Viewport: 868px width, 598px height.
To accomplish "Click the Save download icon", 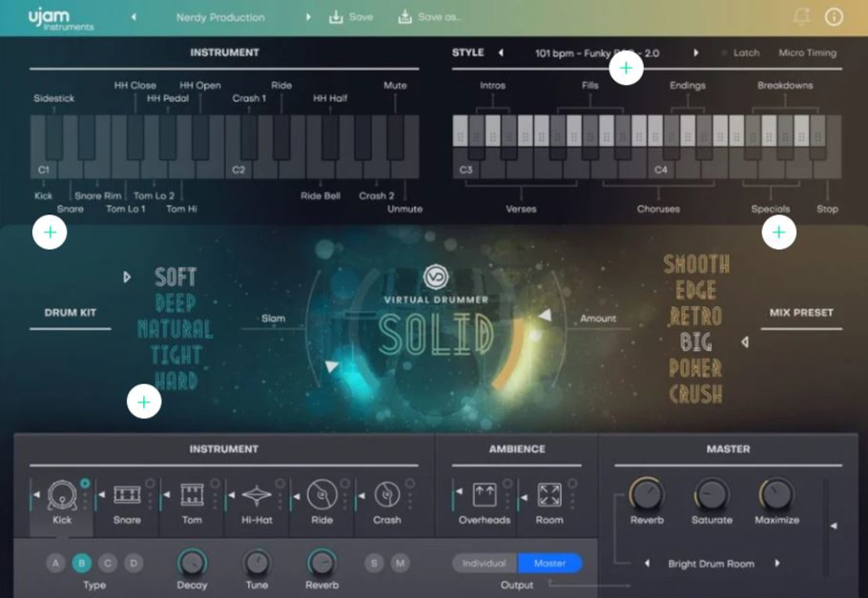I will pos(335,17).
